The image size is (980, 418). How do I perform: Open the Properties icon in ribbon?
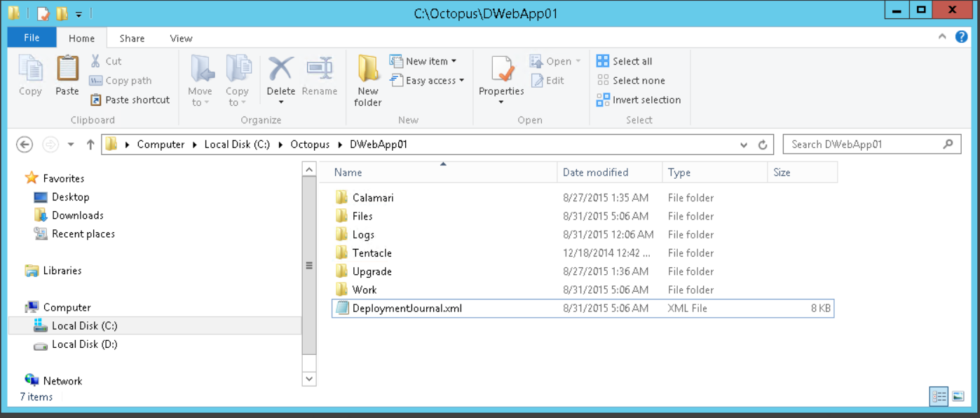(x=501, y=69)
